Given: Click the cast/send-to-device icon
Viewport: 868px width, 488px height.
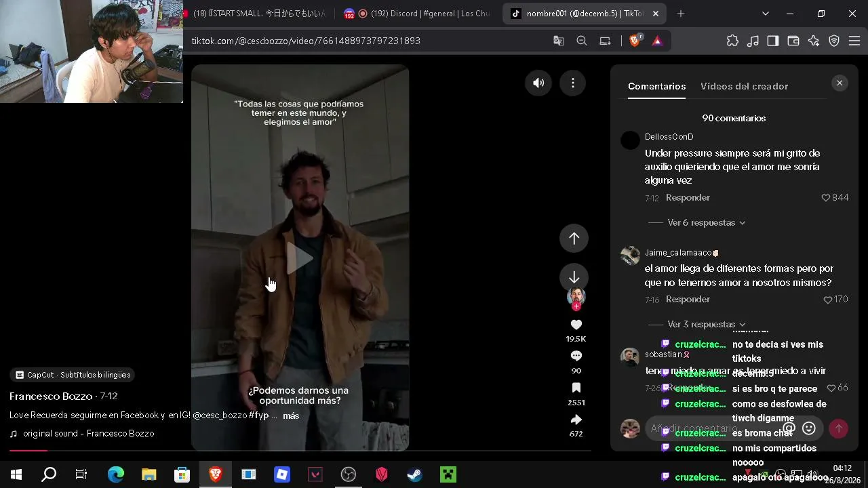Looking at the screenshot, I should tap(606, 41).
